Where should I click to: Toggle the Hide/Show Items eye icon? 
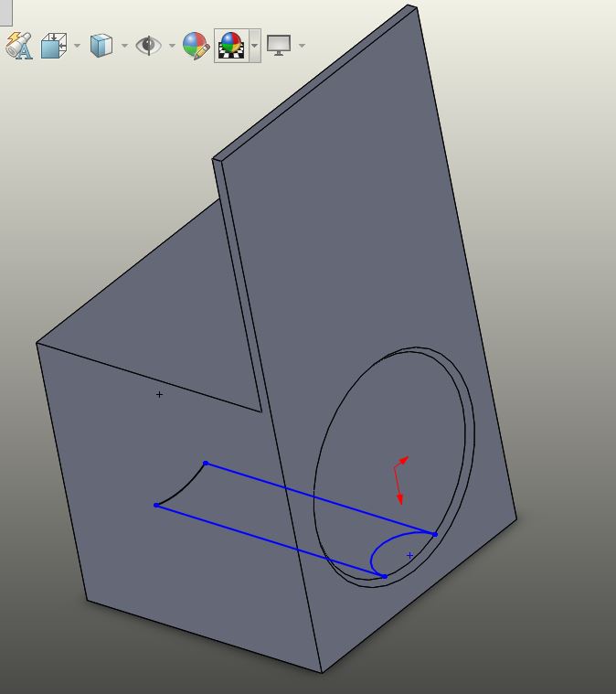148,45
